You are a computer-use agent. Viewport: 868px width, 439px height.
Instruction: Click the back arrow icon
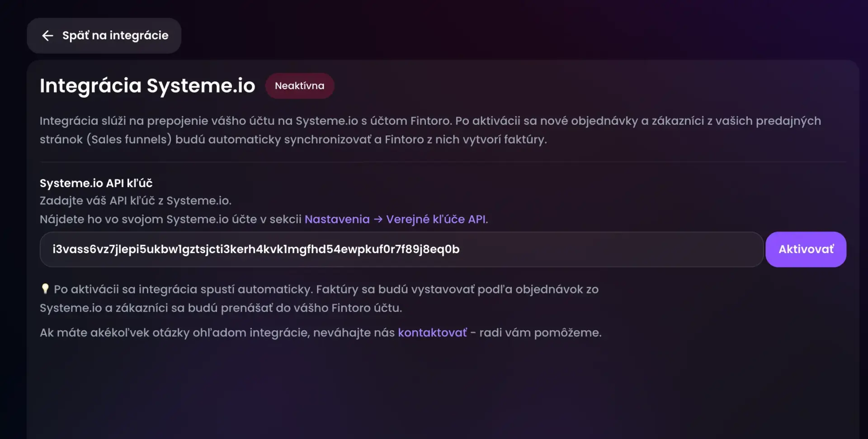(47, 36)
